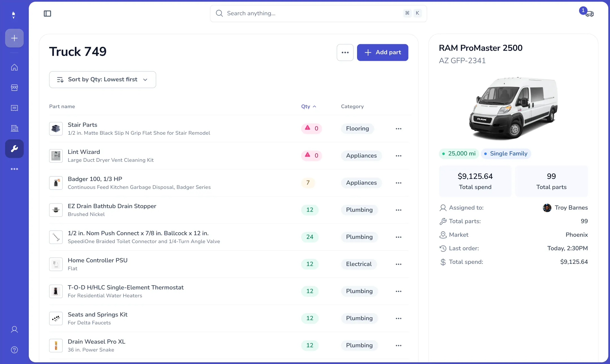Open Lint Wizard part name
Image resolution: width=610 pixels, height=364 pixels.
coord(84,152)
